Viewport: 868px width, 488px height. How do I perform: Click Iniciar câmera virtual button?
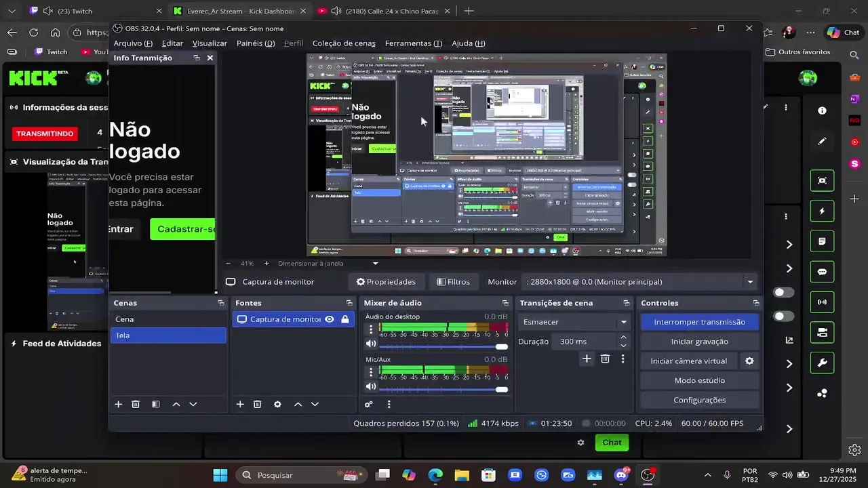(688, 361)
